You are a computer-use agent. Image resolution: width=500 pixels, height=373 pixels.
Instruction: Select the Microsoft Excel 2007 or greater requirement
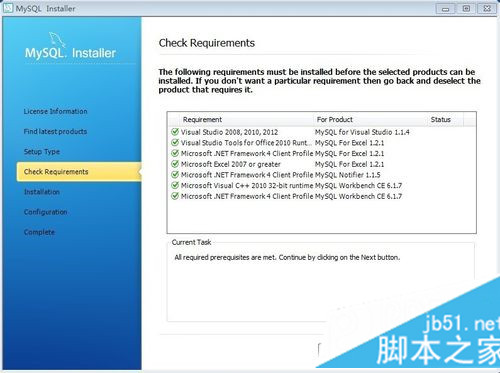pos(231,164)
